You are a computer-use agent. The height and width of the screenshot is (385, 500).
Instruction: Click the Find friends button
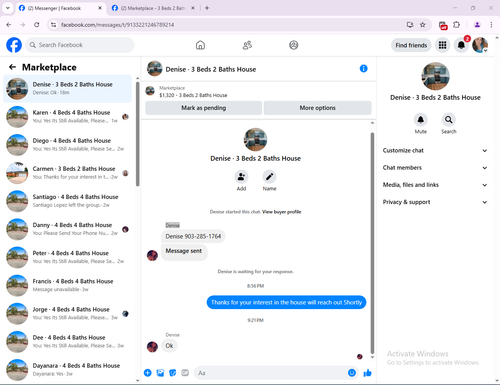click(411, 45)
